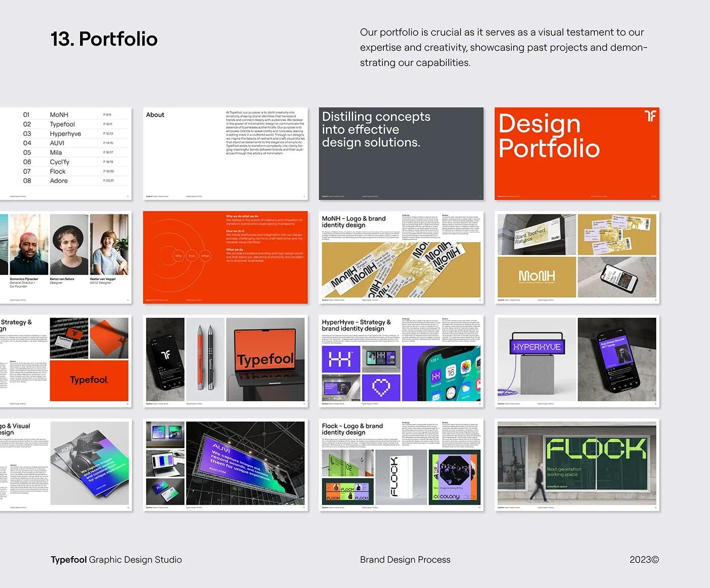
Task: Click the Typefool logo mark on the Design Portfolio slide
Action: coord(650,116)
